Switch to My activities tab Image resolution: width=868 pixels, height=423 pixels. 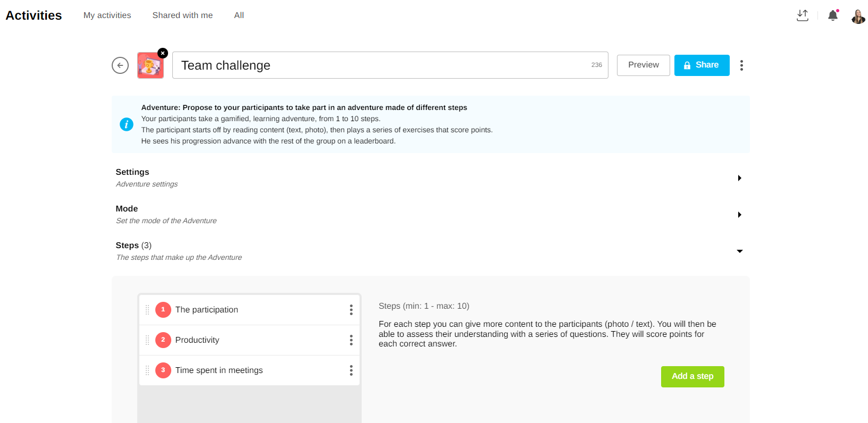[107, 15]
